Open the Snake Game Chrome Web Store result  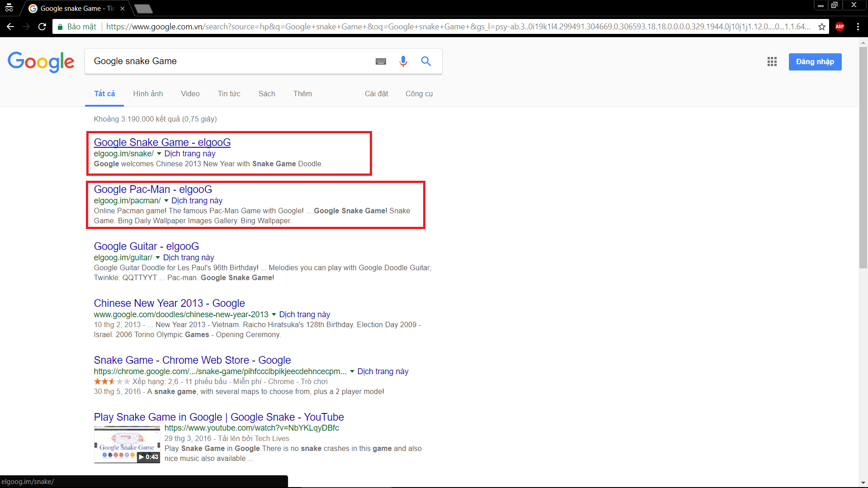pyautogui.click(x=192, y=360)
